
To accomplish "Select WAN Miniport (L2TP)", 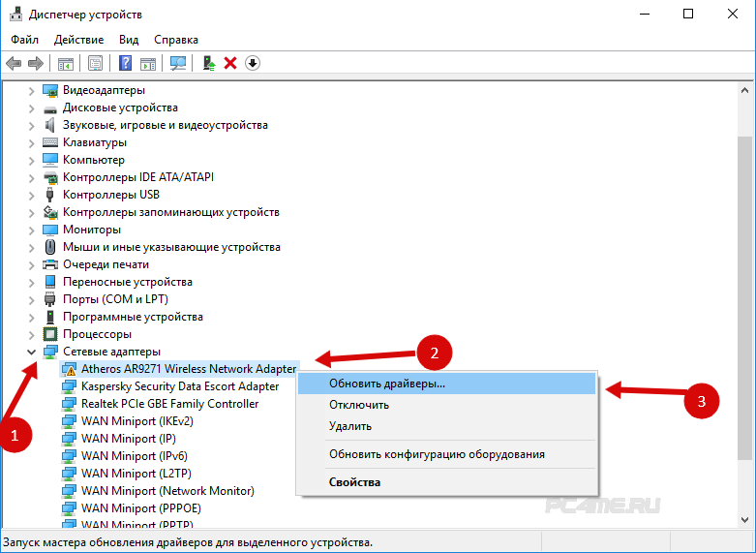I will click(x=136, y=473).
